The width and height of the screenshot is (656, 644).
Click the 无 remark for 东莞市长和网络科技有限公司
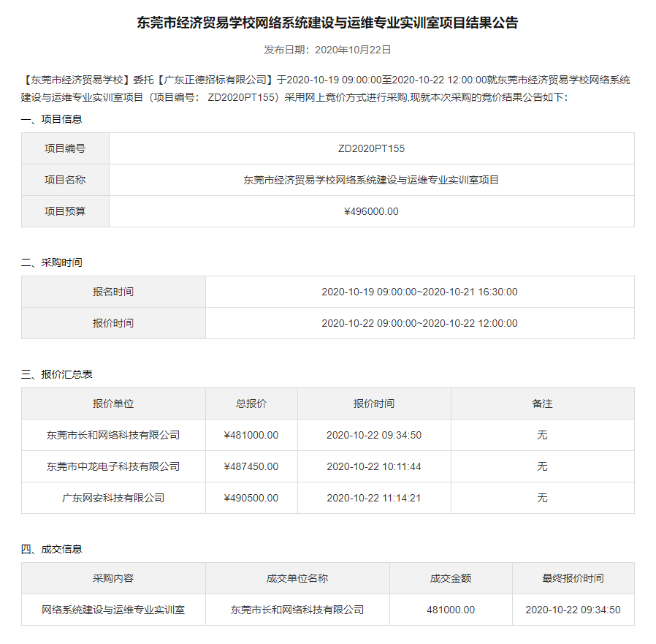pyautogui.click(x=543, y=435)
